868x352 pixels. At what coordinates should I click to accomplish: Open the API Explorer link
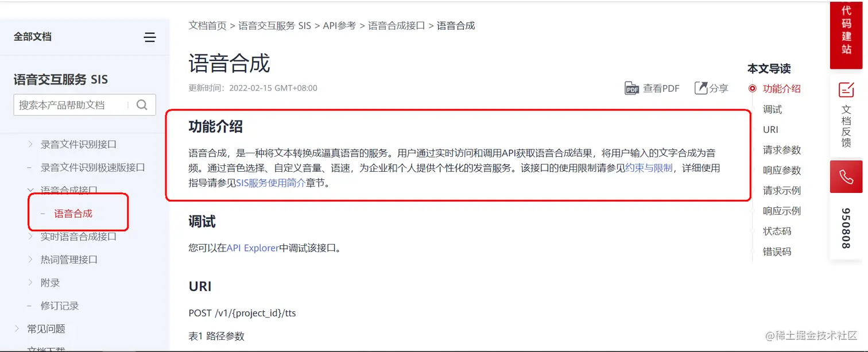point(253,248)
